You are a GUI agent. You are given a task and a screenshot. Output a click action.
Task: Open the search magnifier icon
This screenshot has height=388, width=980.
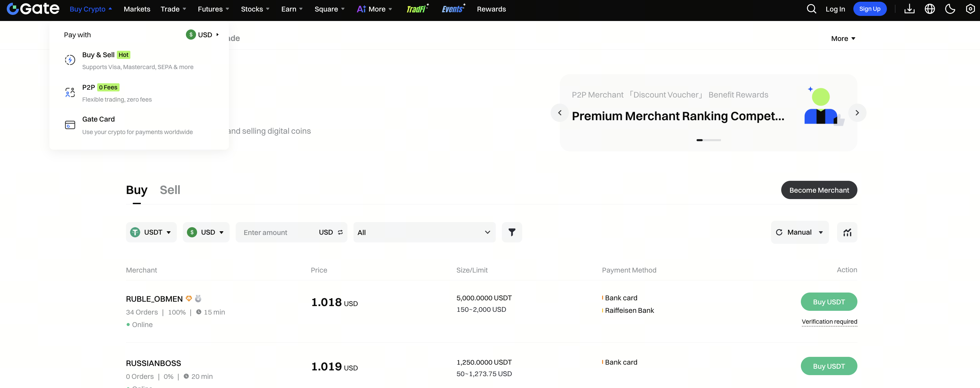pyautogui.click(x=811, y=9)
